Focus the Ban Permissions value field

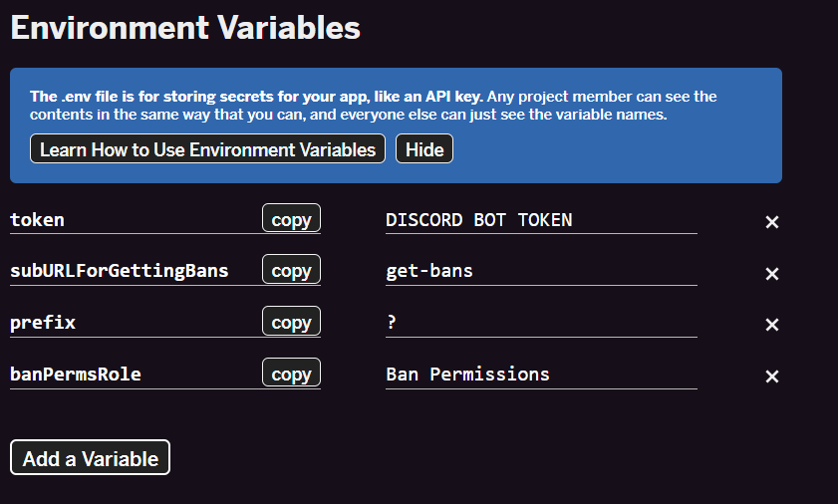(541, 375)
